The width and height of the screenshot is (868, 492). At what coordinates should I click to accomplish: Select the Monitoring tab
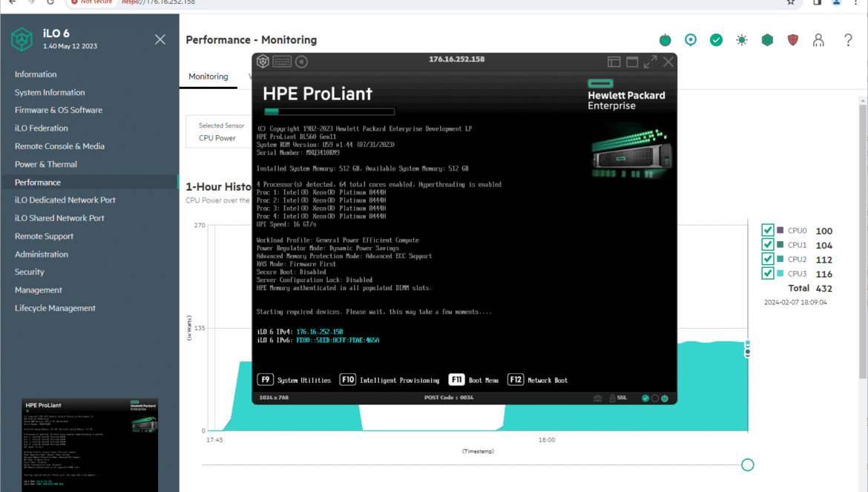click(208, 76)
